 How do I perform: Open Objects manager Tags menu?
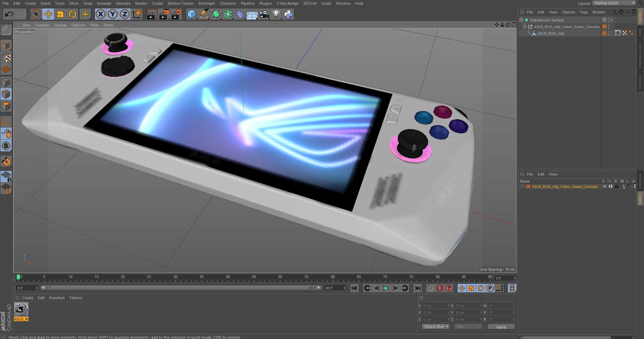click(x=584, y=12)
